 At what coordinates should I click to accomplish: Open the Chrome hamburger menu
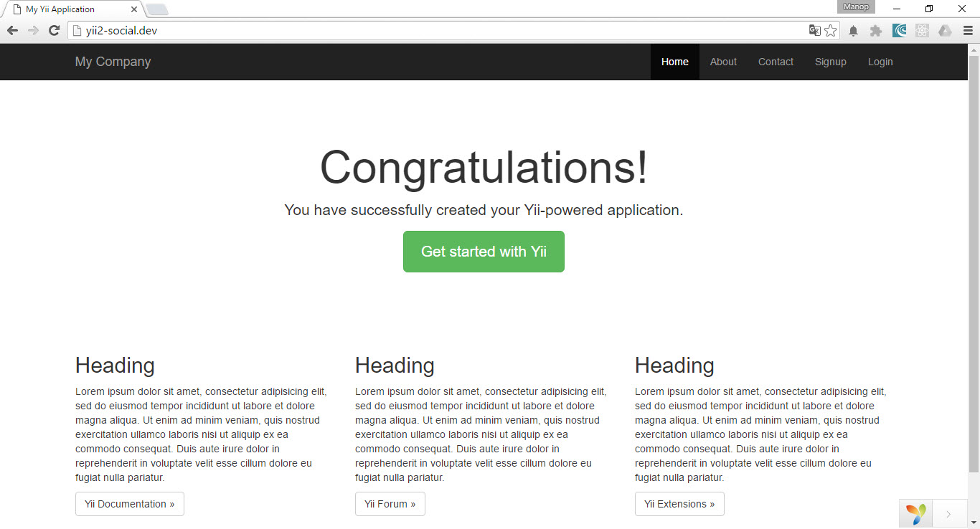click(968, 31)
